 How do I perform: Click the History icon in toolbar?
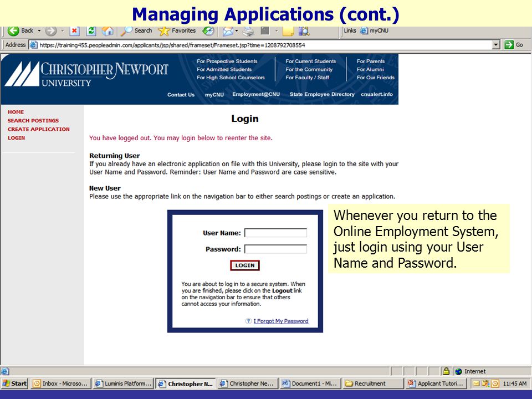click(208, 31)
